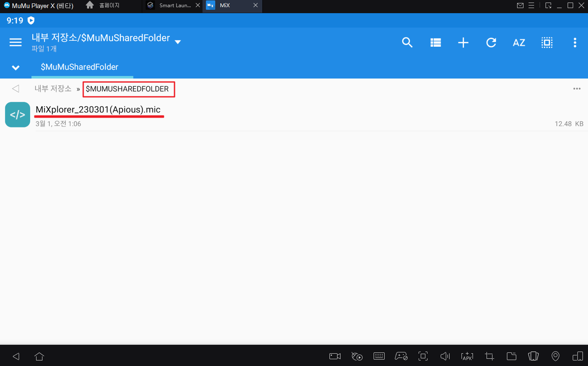Refresh the current folder listing
The height and width of the screenshot is (366, 588).
pyautogui.click(x=491, y=42)
